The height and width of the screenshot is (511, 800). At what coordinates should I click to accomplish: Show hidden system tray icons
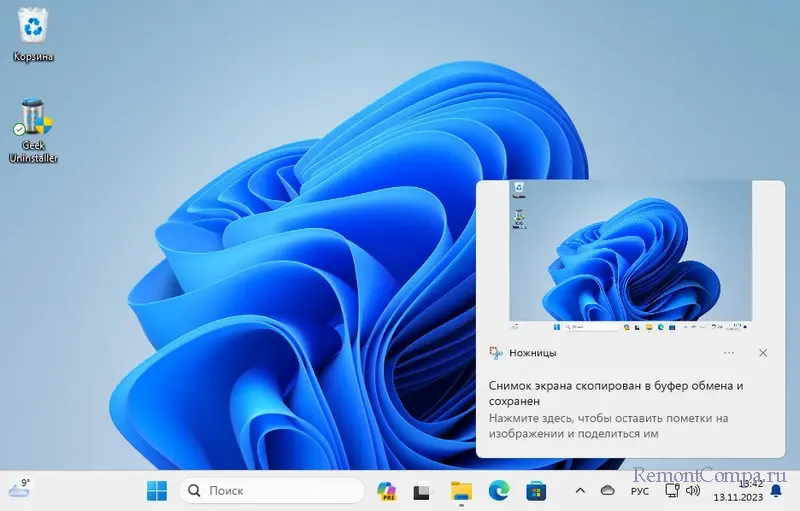(x=580, y=491)
